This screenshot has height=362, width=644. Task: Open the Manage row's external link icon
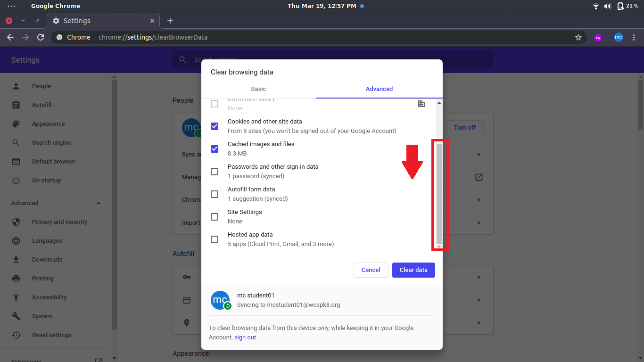pyautogui.click(x=479, y=177)
